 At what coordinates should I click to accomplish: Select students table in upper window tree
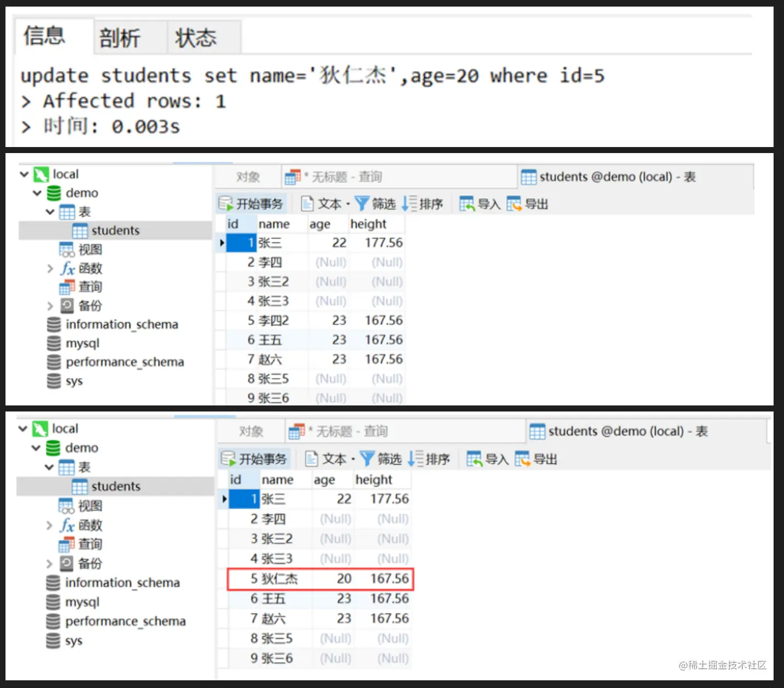point(115,230)
